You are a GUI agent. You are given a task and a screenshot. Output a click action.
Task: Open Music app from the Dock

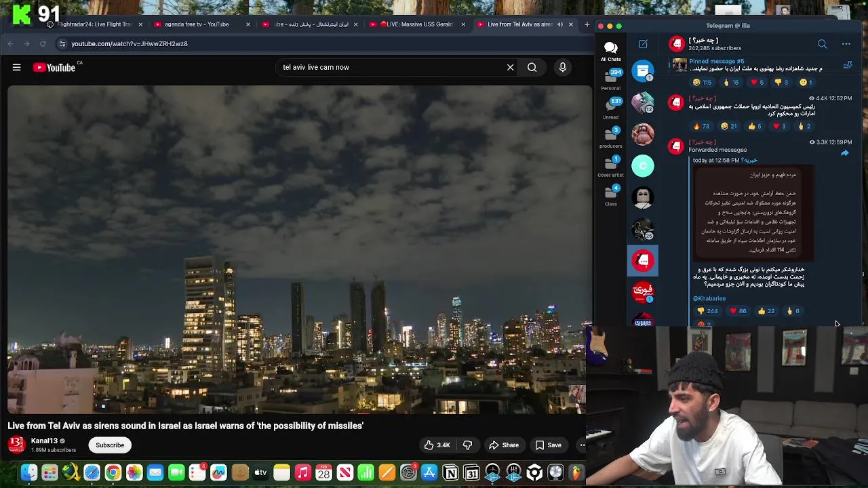[x=302, y=472]
